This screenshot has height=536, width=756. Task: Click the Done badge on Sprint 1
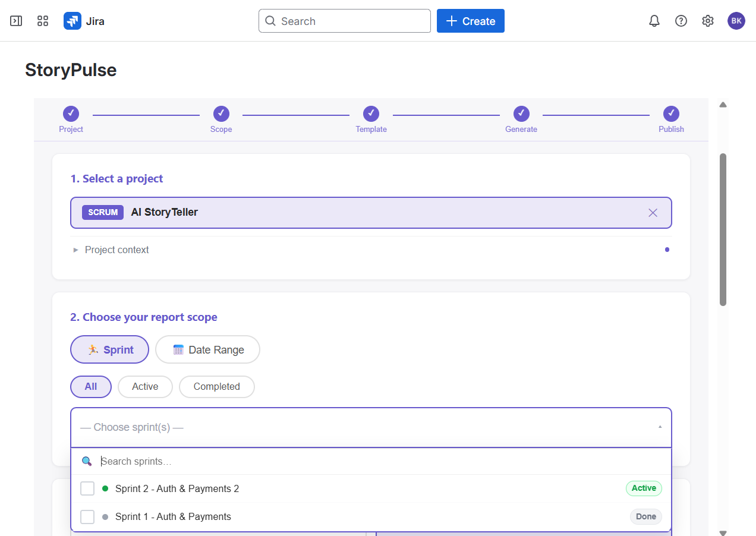coord(646,517)
